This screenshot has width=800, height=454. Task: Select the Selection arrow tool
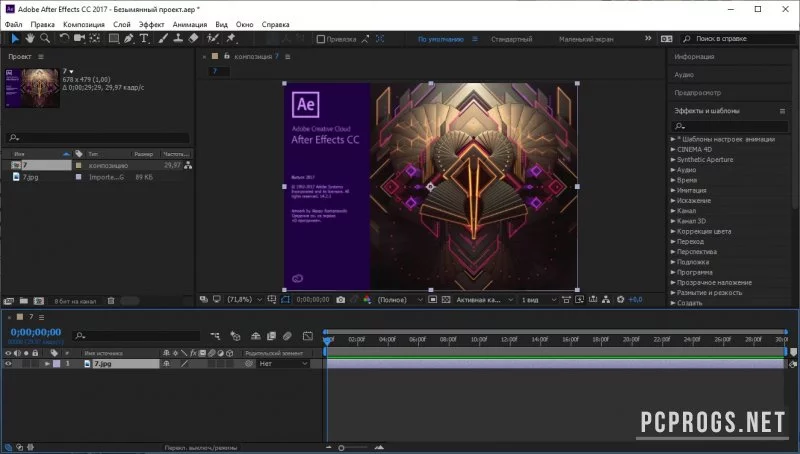(15, 38)
